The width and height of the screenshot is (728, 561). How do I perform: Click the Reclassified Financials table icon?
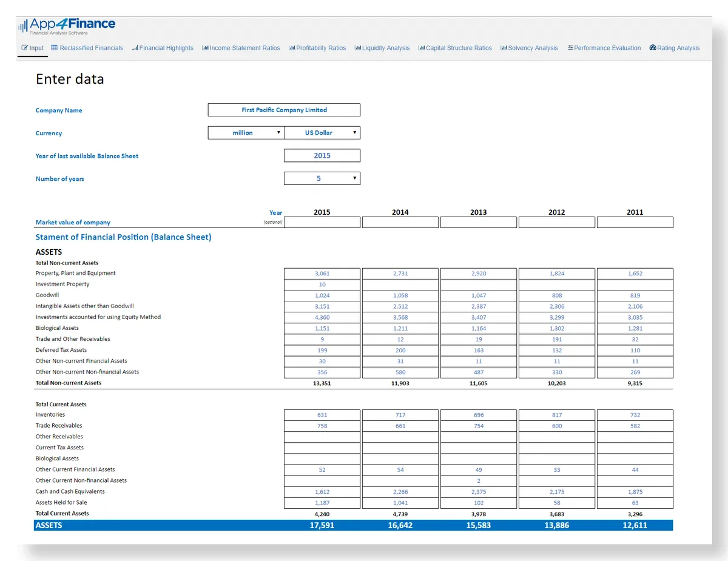[55, 48]
